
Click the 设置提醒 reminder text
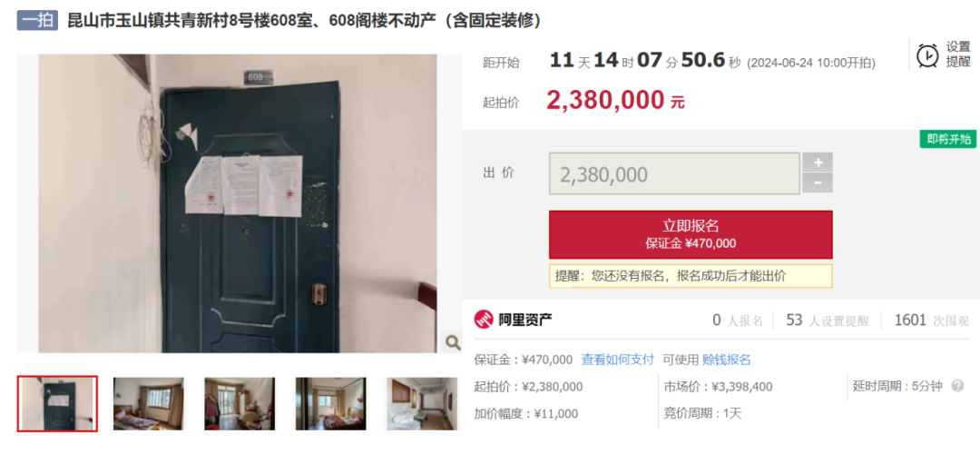958,55
